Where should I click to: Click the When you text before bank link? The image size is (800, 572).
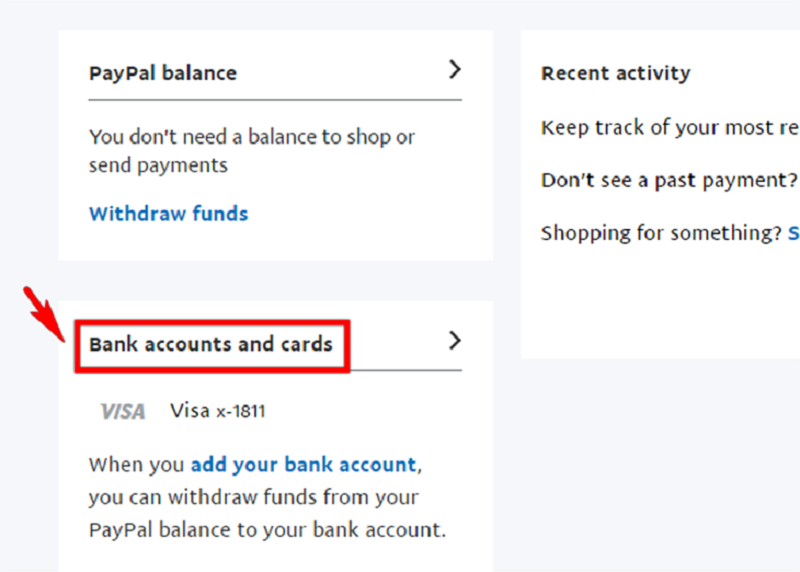(x=136, y=464)
